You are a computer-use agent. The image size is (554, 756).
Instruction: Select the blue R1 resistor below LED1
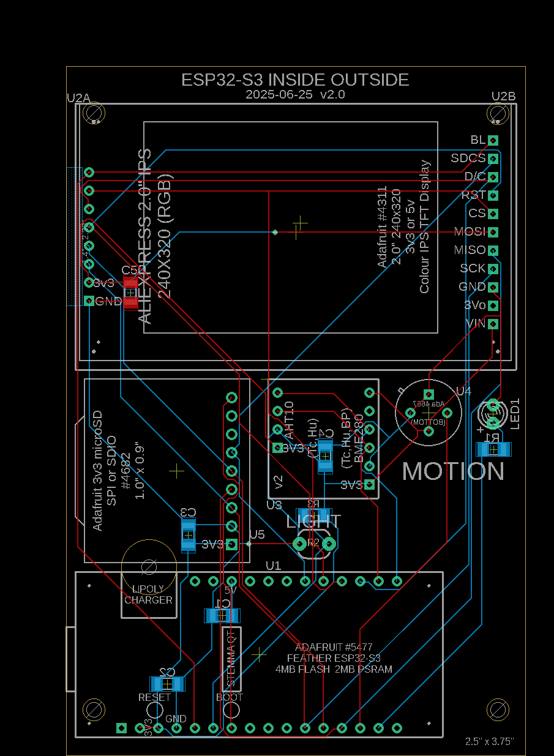[x=493, y=449]
